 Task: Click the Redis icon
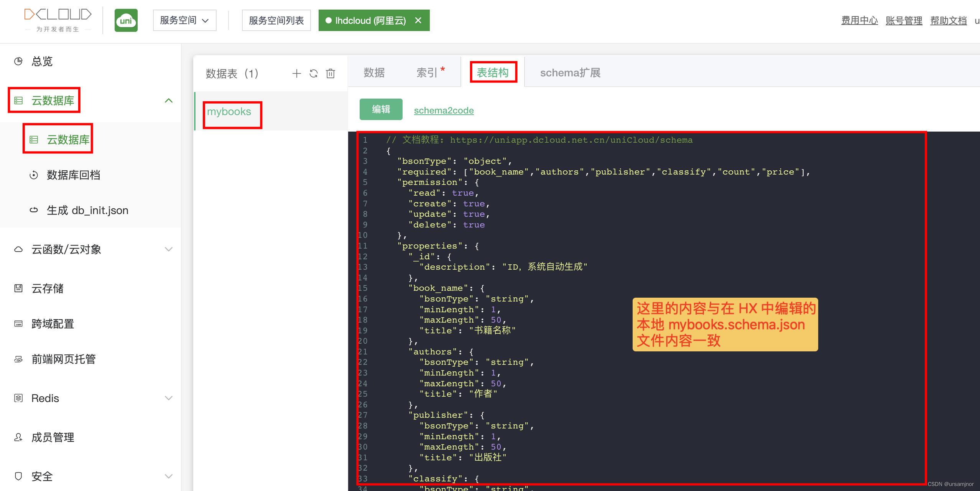[x=18, y=398]
